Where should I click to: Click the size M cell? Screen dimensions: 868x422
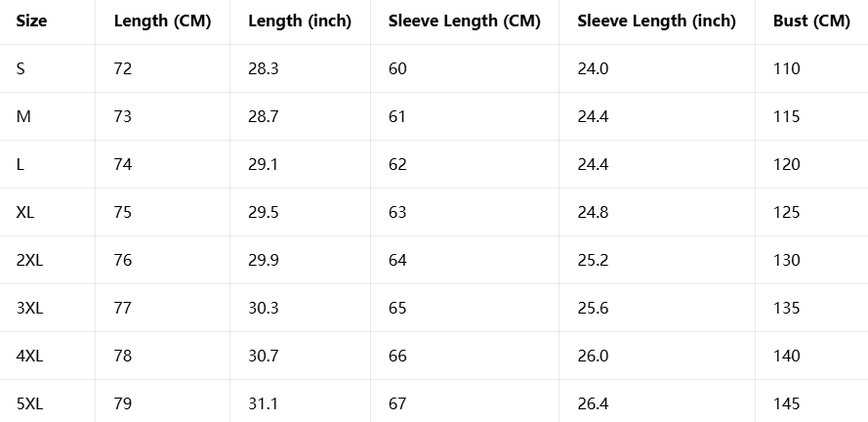[24, 116]
